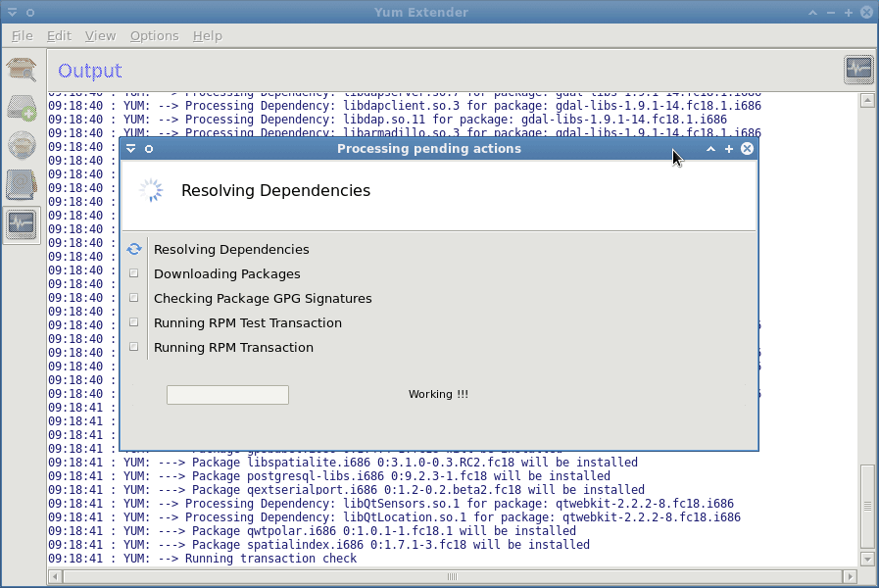
Task: Tick the Downloading Packages step checkbox
Action: click(x=133, y=273)
